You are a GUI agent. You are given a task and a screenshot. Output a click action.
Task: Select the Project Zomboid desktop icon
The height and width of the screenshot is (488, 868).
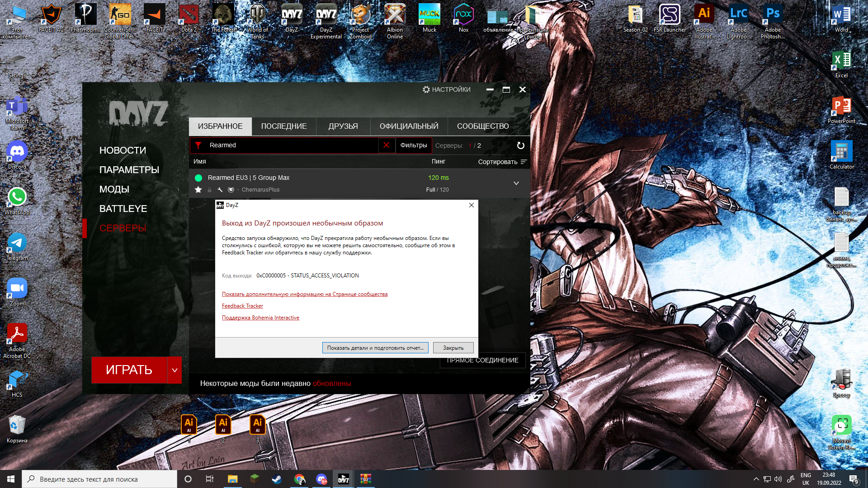click(360, 21)
